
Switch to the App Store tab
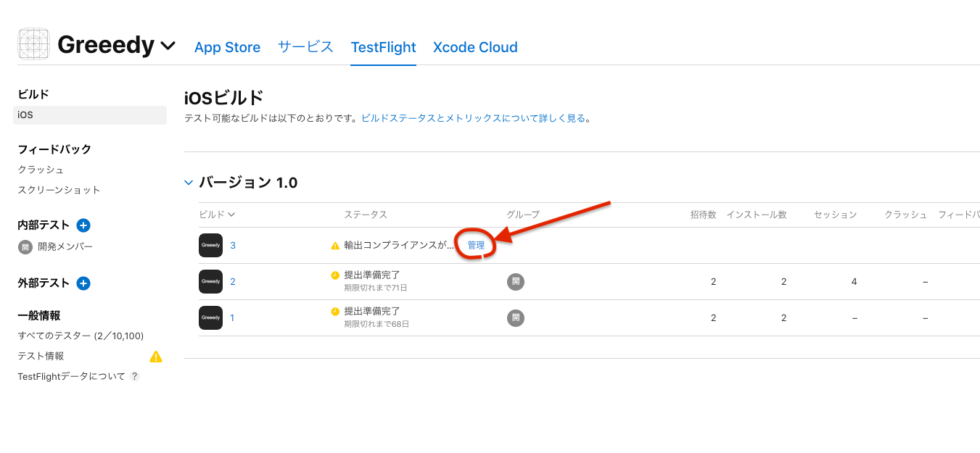[227, 47]
